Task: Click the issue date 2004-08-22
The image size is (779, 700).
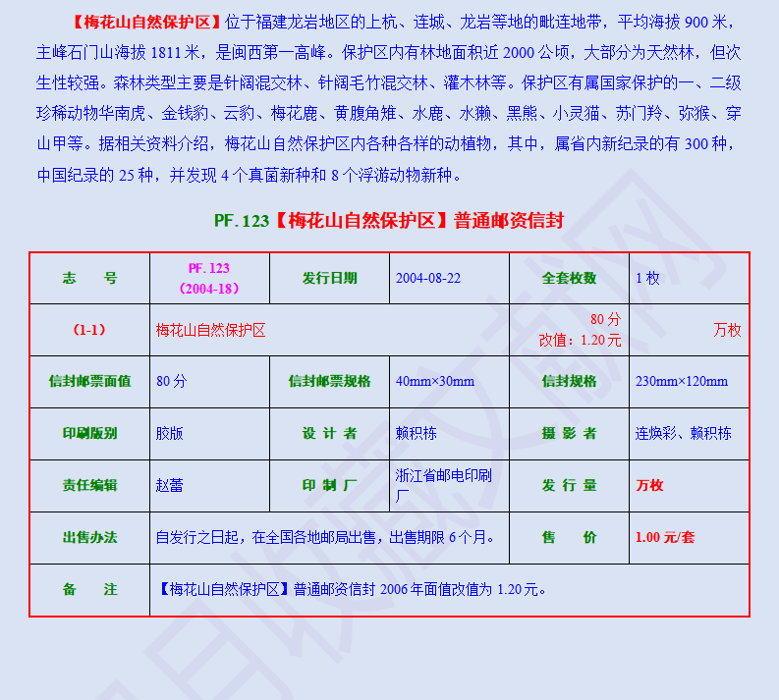Action: 428,278
